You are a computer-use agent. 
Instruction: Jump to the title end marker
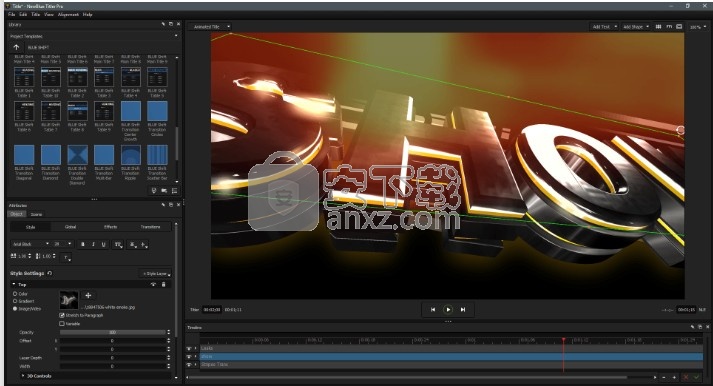coord(463,310)
